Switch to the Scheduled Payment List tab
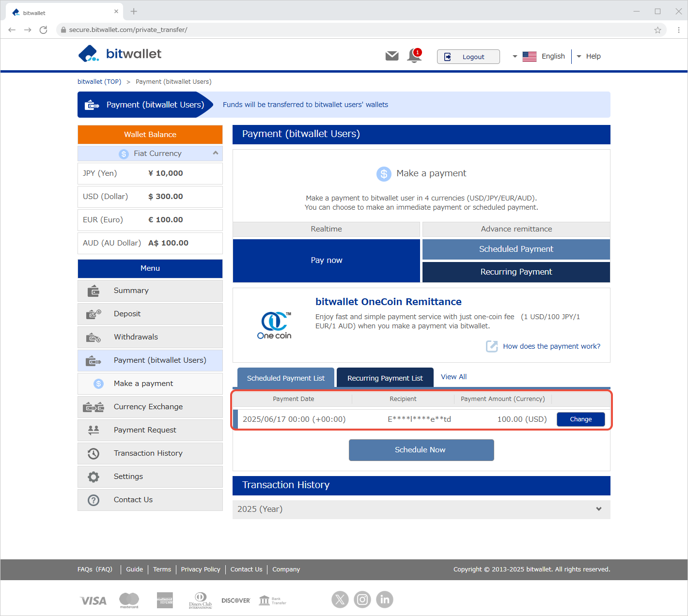 (x=286, y=378)
